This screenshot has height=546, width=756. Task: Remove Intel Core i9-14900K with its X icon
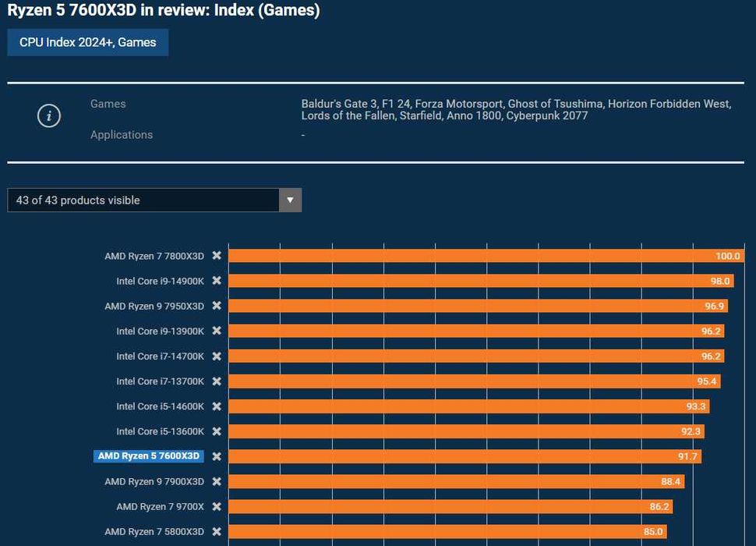tap(217, 281)
